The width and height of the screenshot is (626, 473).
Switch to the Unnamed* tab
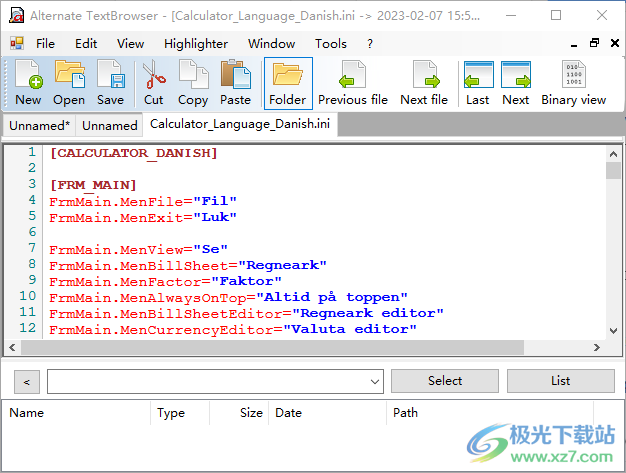(x=39, y=125)
